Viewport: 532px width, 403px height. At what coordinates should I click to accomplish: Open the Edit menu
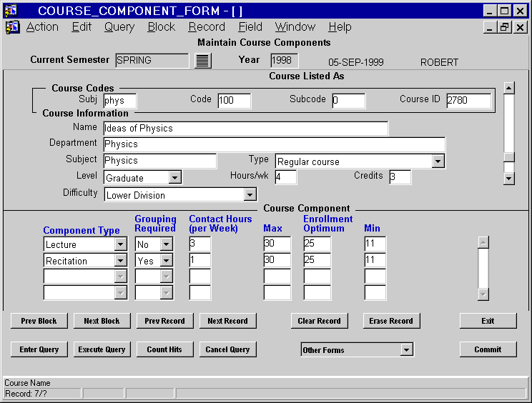click(x=82, y=26)
